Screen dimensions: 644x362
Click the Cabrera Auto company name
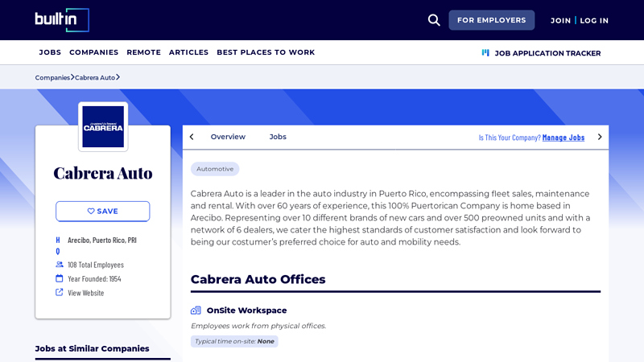tap(103, 173)
